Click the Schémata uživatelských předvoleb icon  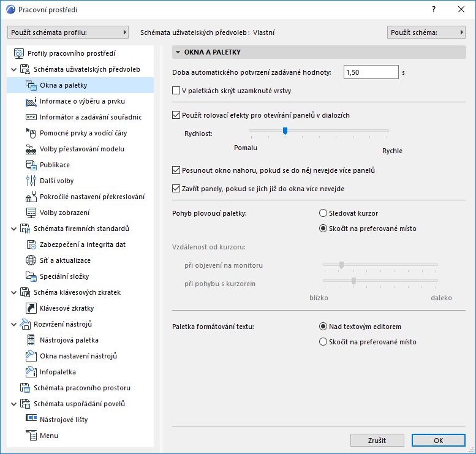pos(25,69)
